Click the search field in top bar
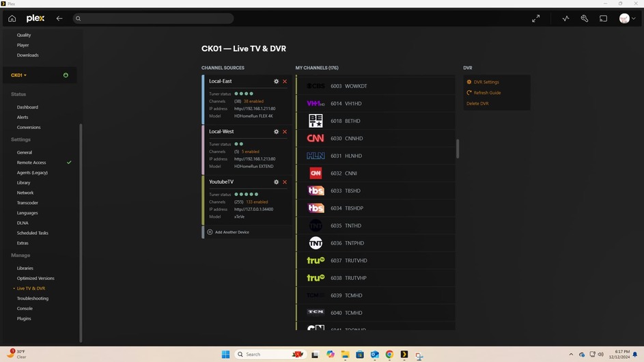Image resolution: width=644 pixels, height=362 pixels. [153, 18]
